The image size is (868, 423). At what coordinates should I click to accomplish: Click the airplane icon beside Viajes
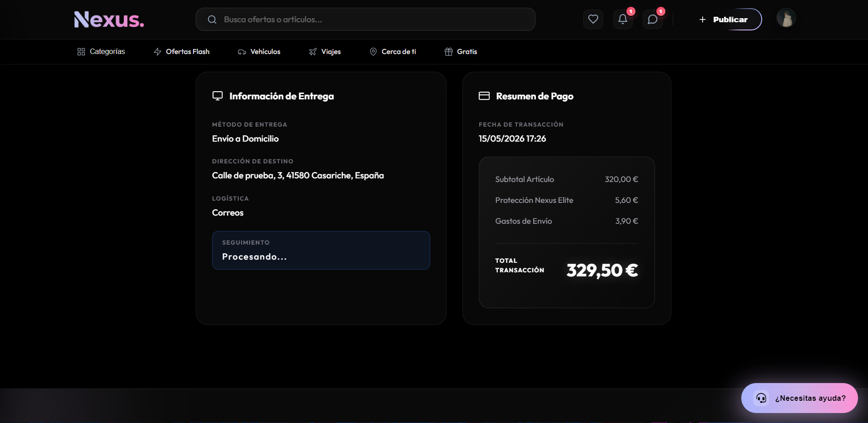click(313, 52)
